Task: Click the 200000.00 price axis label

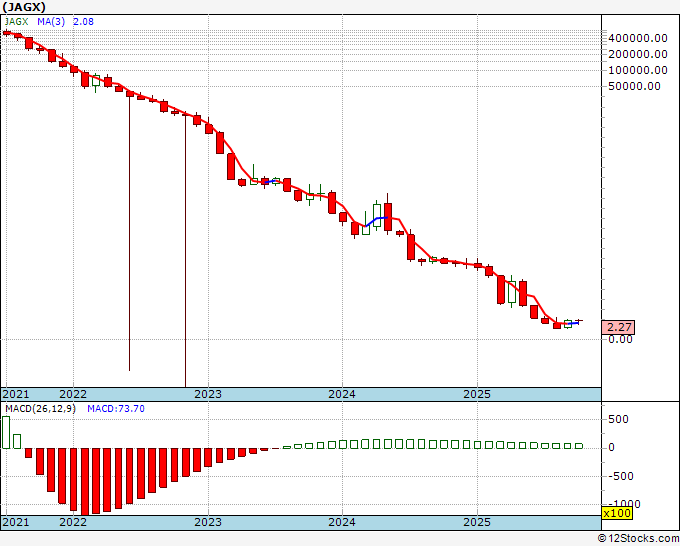Action: pos(638,54)
